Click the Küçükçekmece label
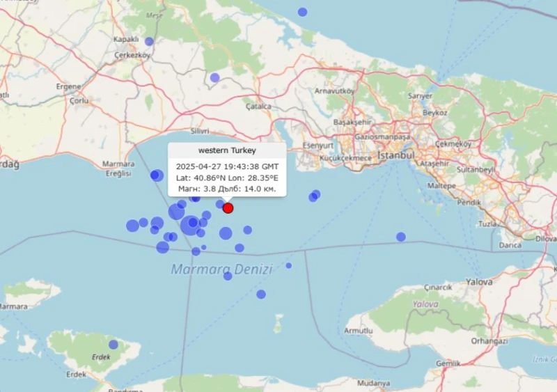This screenshot has width=557, height=392. click(345, 158)
